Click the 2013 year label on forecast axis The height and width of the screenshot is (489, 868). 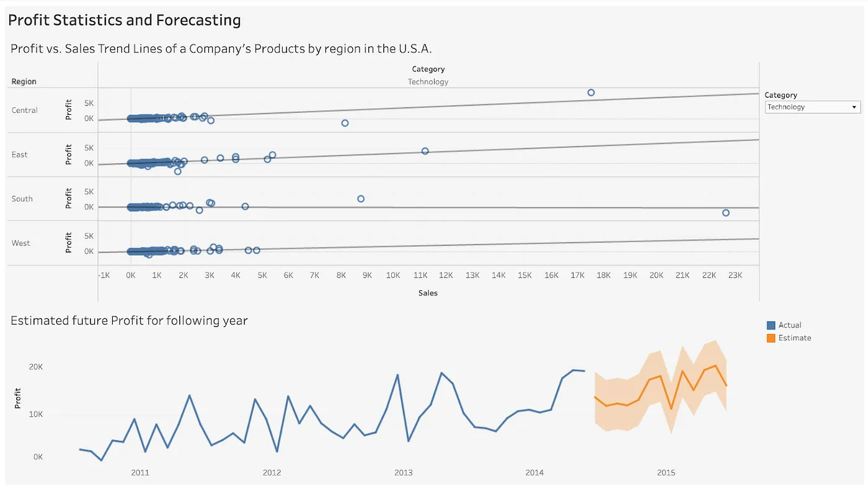tap(404, 473)
